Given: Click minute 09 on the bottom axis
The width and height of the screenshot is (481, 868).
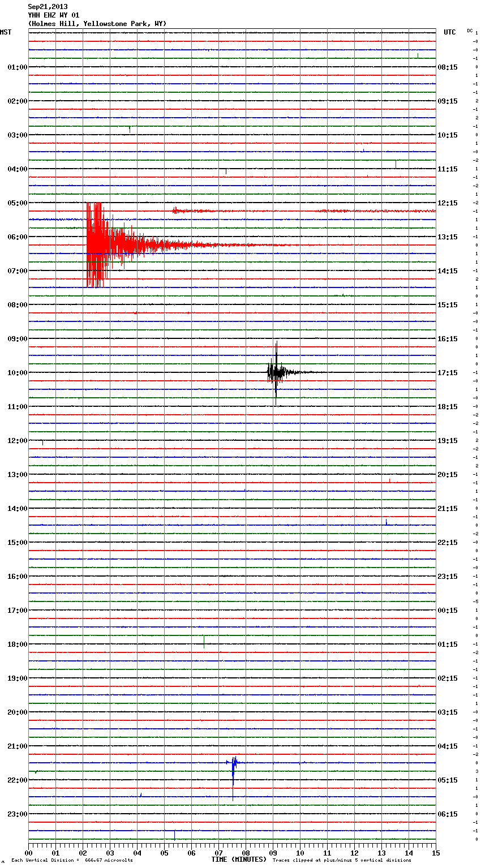Looking at the screenshot, I should coord(273,853).
